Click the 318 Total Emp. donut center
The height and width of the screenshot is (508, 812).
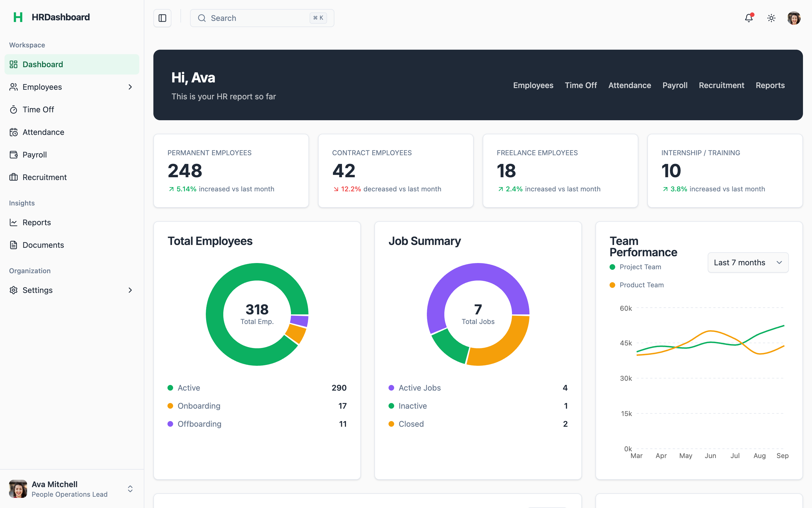(x=257, y=314)
